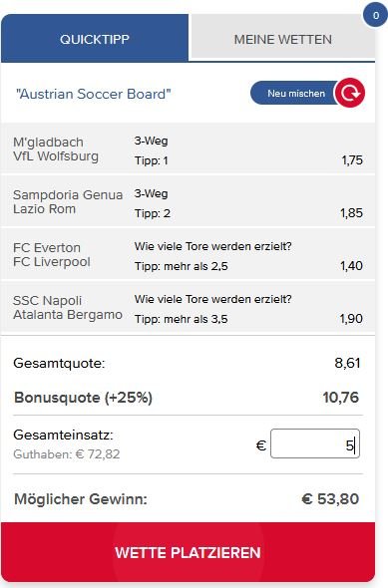Click the Bonusquote (+25%) label

[x=84, y=398]
